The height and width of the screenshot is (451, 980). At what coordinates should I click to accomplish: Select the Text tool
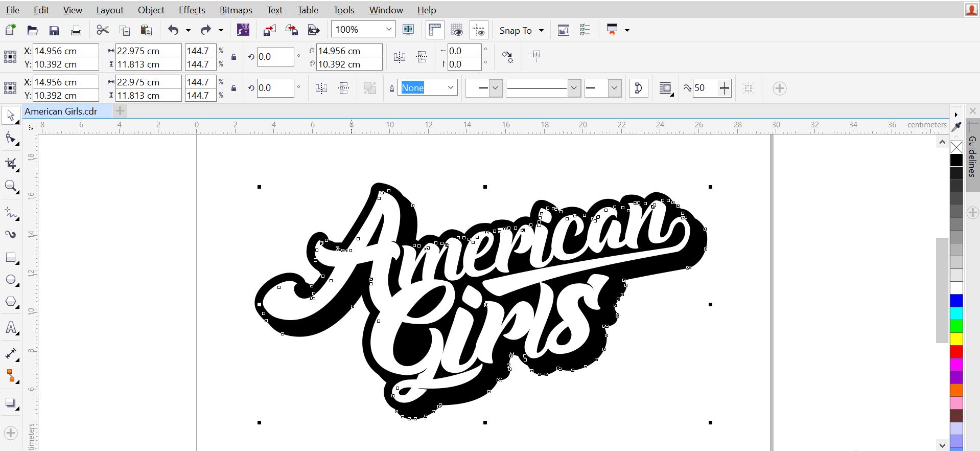click(x=11, y=328)
